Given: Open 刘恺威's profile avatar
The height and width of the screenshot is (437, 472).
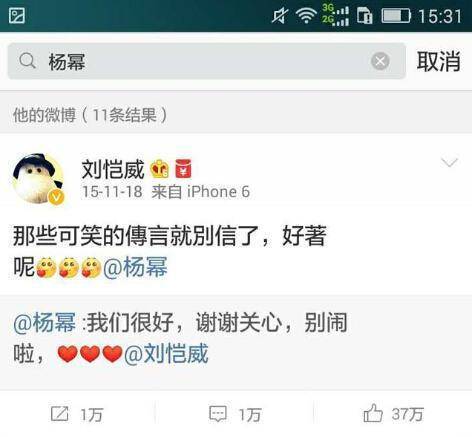Looking at the screenshot, I should (38, 179).
